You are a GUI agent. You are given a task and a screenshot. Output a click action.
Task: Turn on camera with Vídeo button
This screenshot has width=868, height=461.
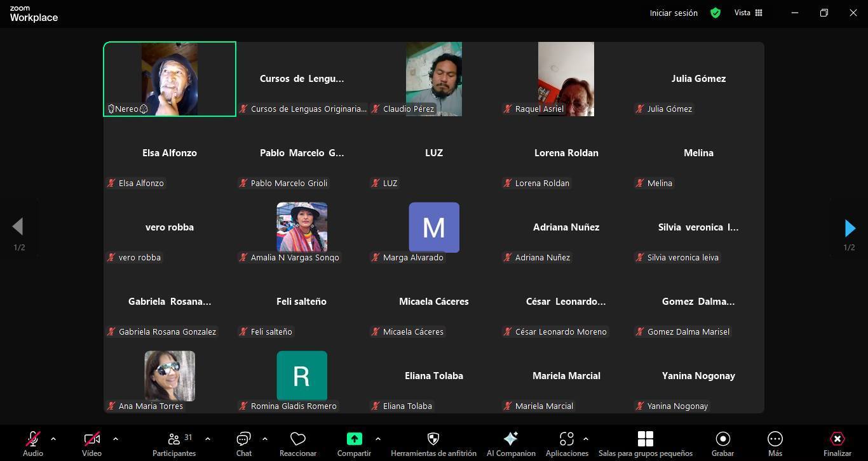pyautogui.click(x=92, y=443)
